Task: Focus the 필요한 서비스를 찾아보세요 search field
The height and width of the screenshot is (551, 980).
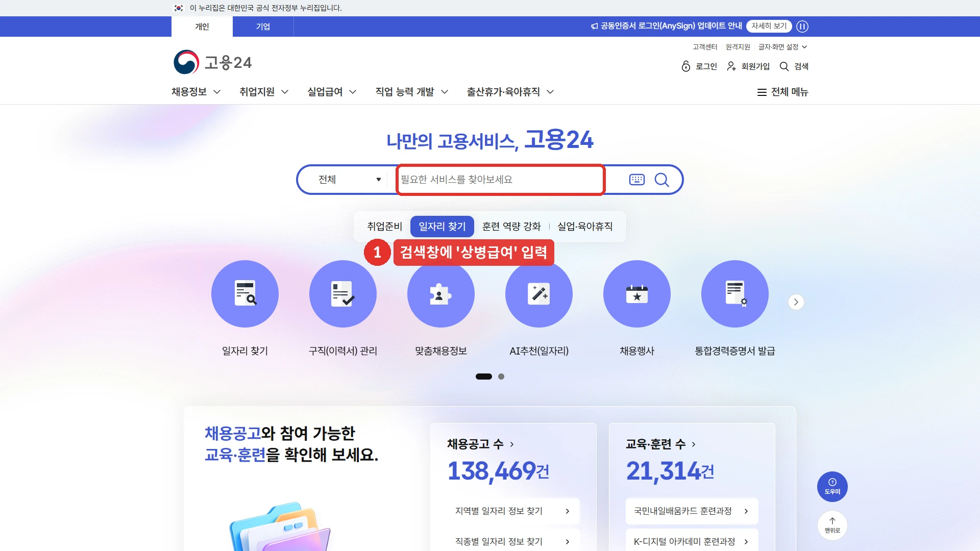Action: pos(500,180)
